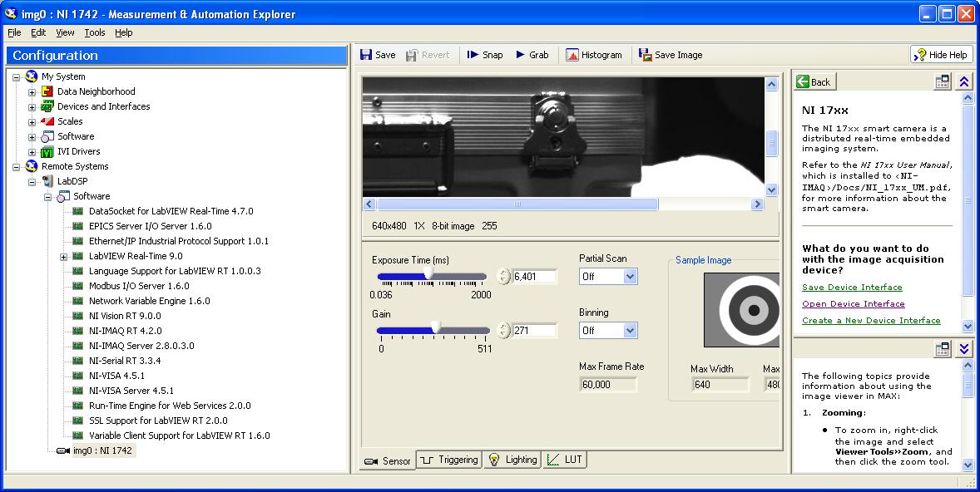The image size is (980, 492).
Task: Open the Binning dropdown
Action: (630, 331)
